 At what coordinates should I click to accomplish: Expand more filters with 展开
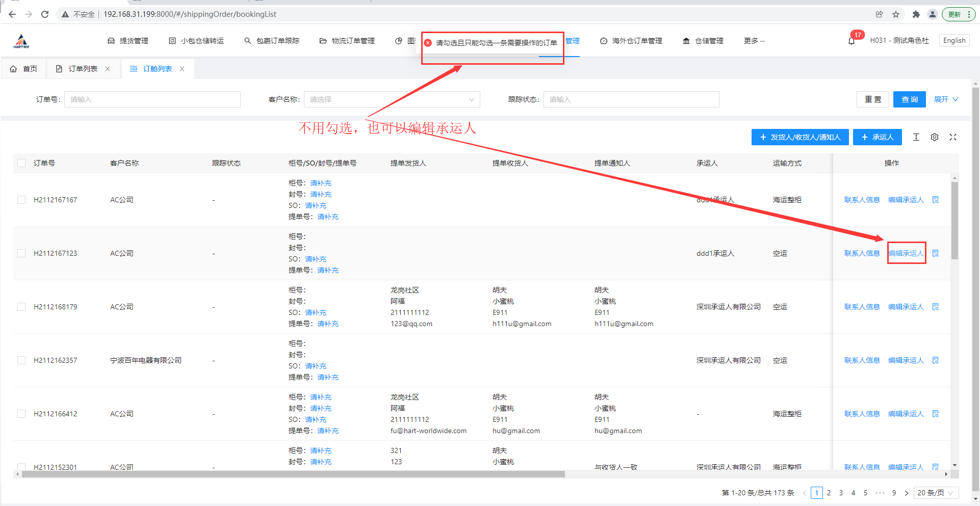tap(946, 99)
